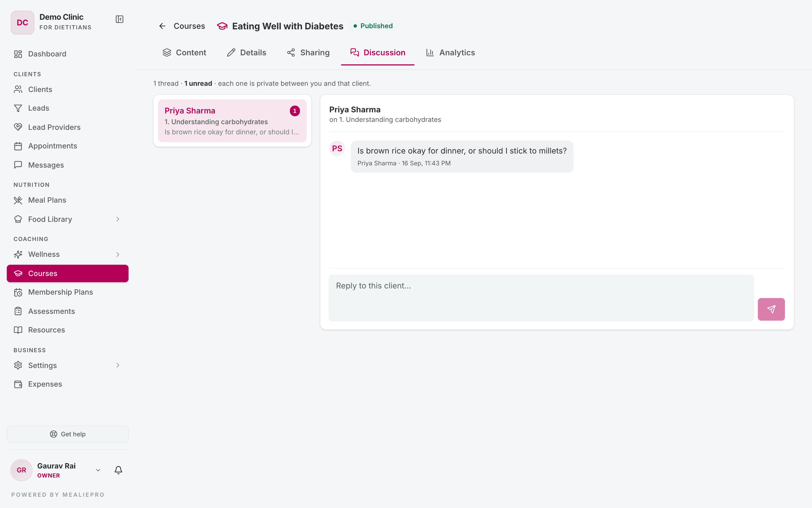This screenshot has height=508, width=812.
Task: Open Clients in the sidebar
Action: point(67,89)
